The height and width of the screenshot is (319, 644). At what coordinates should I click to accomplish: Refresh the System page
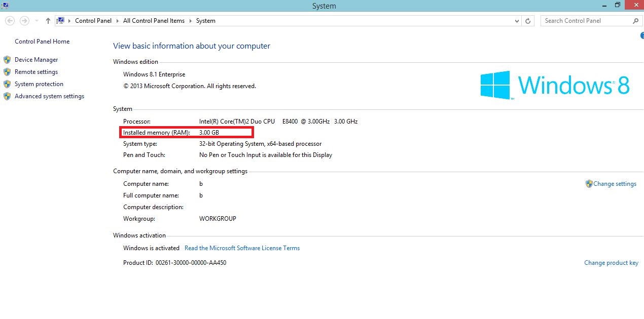[528, 21]
